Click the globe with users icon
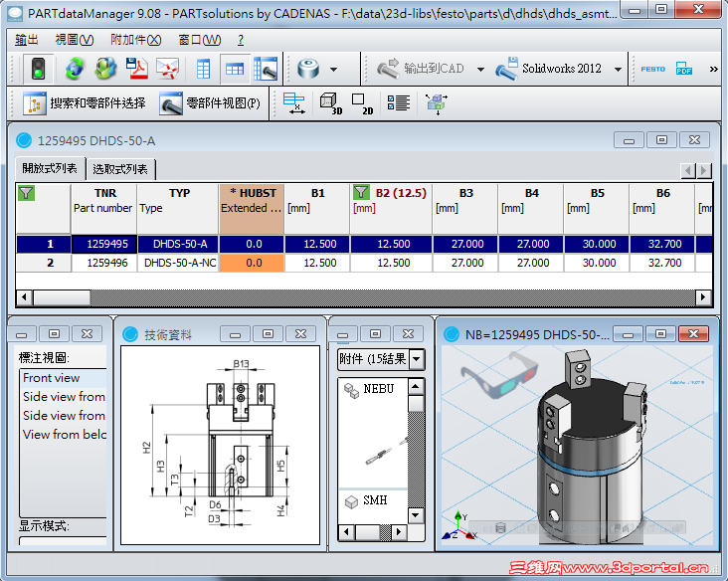The height and width of the screenshot is (581, 728). pyautogui.click(x=105, y=70)
